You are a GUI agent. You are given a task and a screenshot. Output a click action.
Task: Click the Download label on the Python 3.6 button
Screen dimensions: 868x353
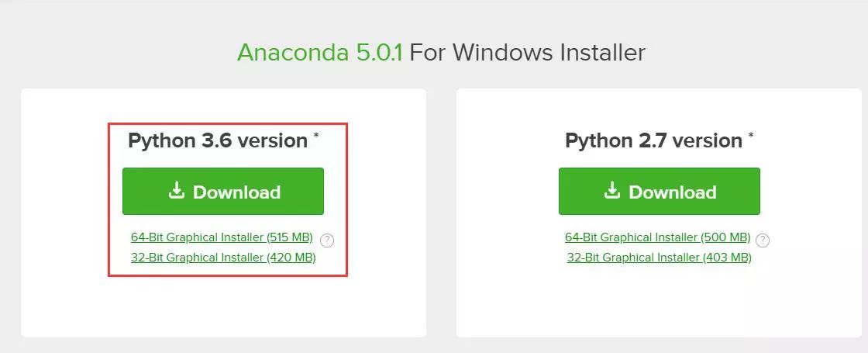(237, 192)
